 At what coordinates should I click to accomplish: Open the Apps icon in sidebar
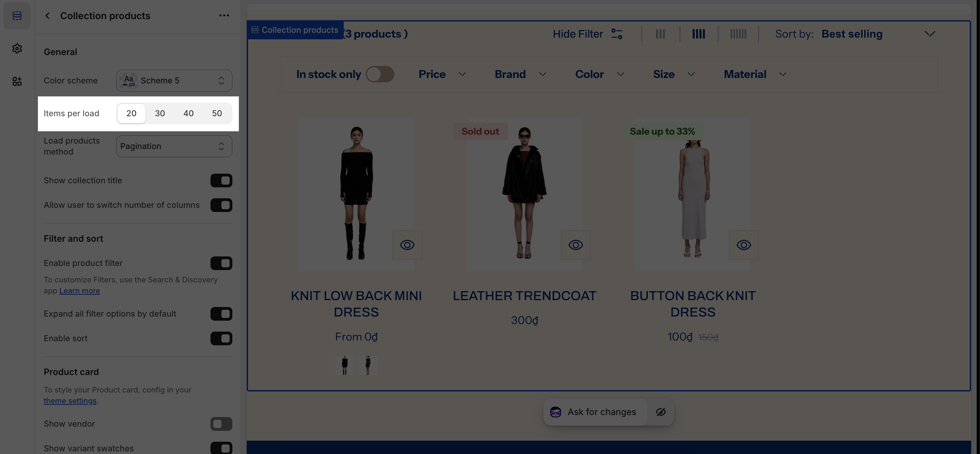pyautogui.click(x=17, y=81)
